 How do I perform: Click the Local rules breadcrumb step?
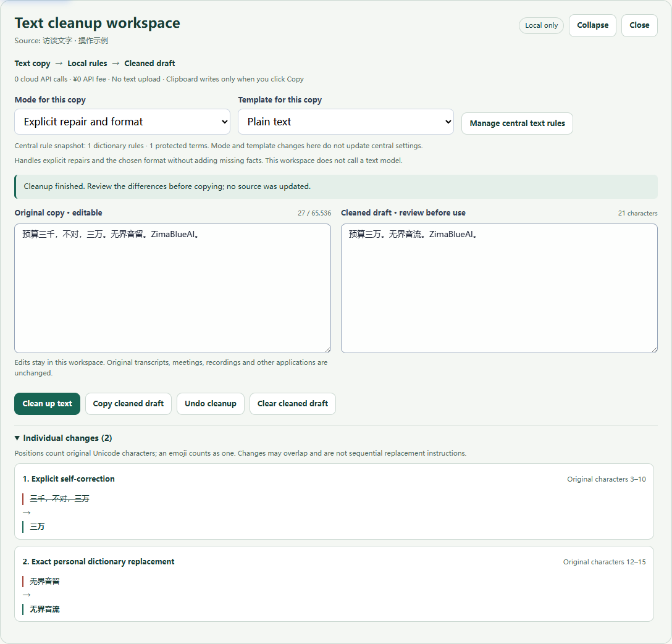pos(88,64)
